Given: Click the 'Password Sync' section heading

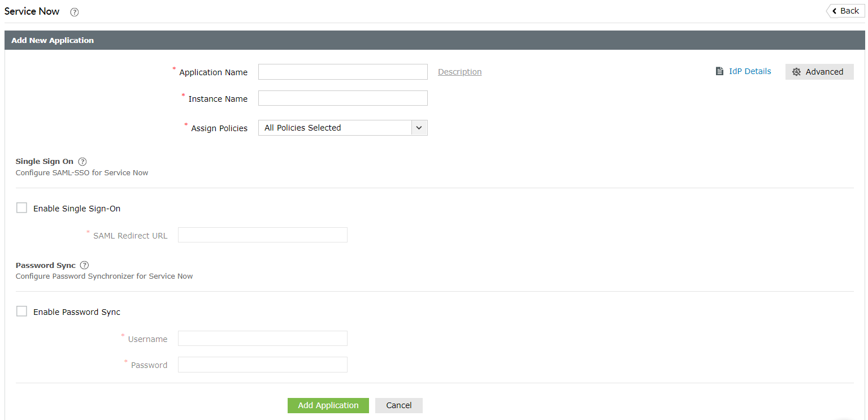Looking at the screenshot, I should (x=46, y=265).
